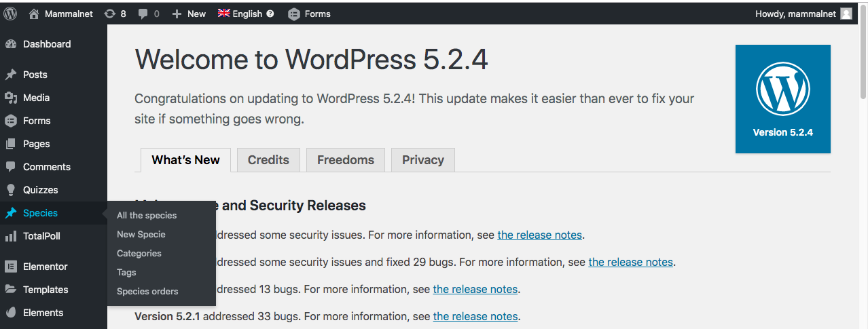Image resolution: width=868 pixels, height=329 pixels.
Task: Select All the species submenu item
Action: point(147,215)
